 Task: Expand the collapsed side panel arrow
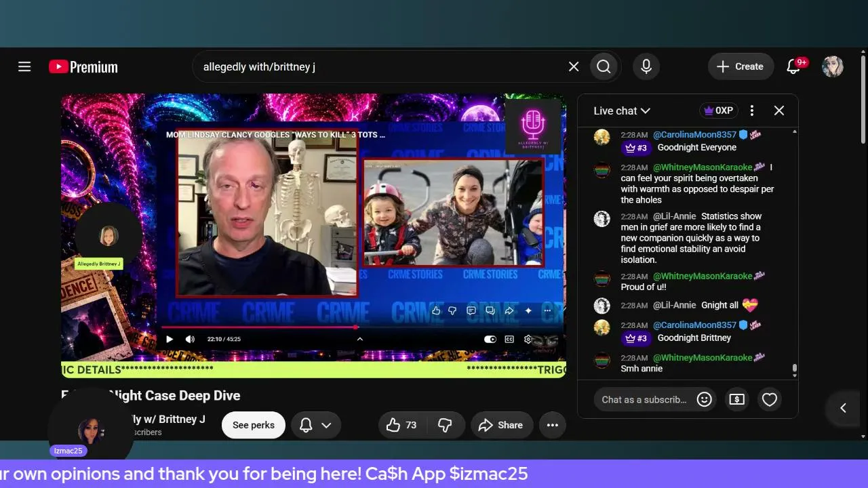click(x=843, y=407)
